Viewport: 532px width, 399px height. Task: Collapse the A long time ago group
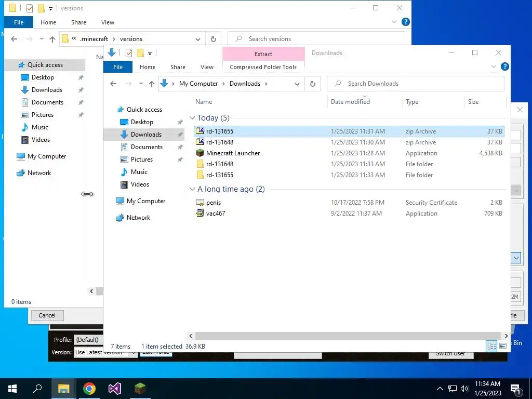click(192, 189)
